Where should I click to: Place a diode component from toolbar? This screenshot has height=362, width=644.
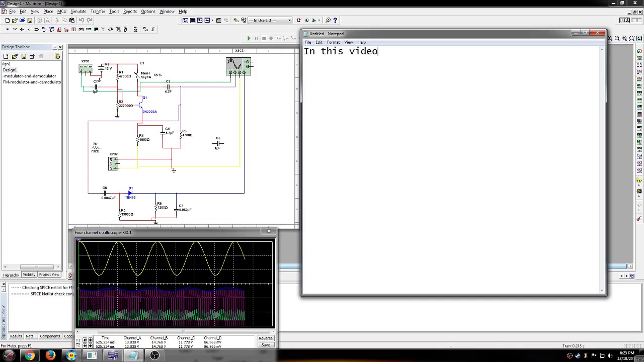22,29
